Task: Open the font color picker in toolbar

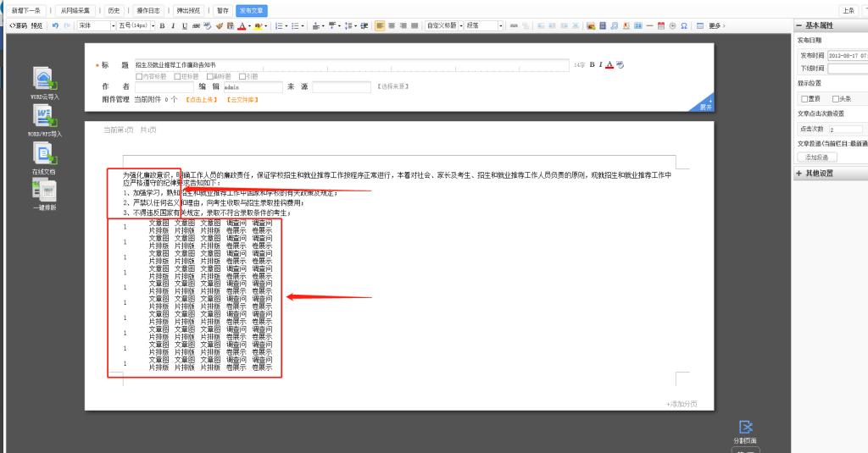Action: click(x=242, y=26)
